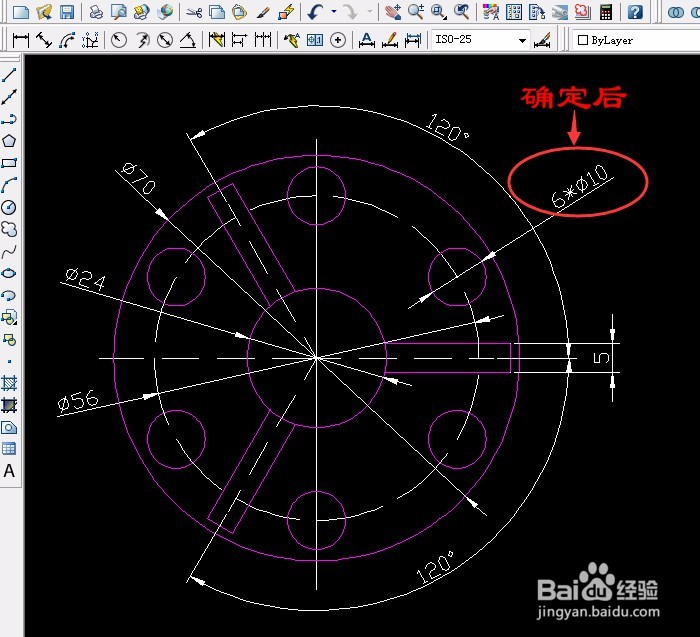The height and width of the screenshot is (637, 700).
Task: Open Sheet Set Manager icon
Action: 560,12
